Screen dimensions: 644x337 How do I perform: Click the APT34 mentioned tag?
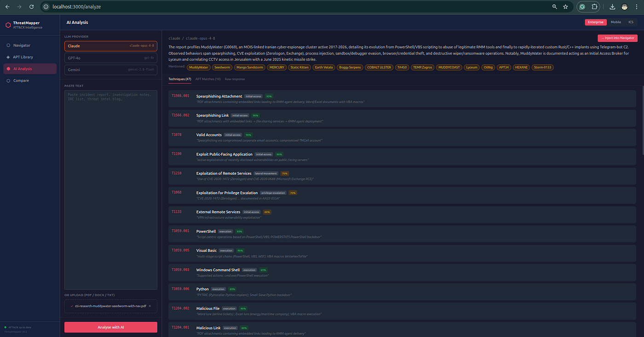pyautogui.click(x=505, y=67)
